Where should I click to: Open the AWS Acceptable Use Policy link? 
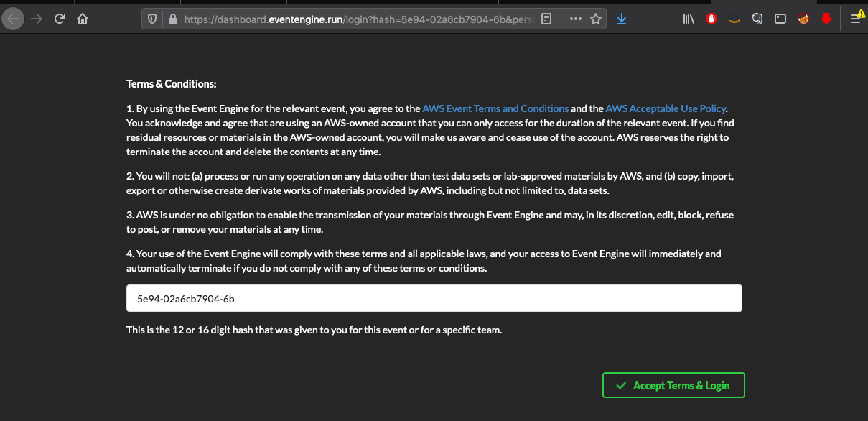coord(666,108)
